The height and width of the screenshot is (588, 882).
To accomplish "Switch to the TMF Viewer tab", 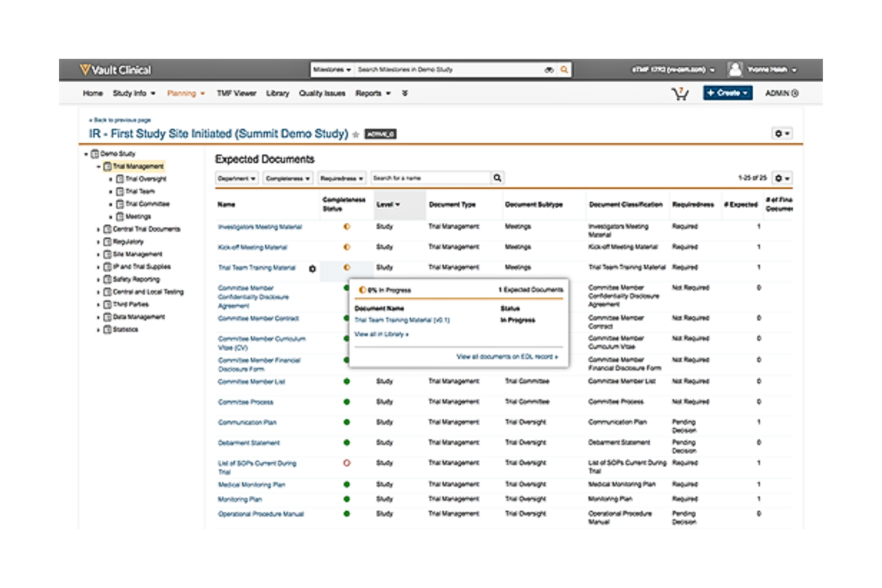I will tap(237, 94).
